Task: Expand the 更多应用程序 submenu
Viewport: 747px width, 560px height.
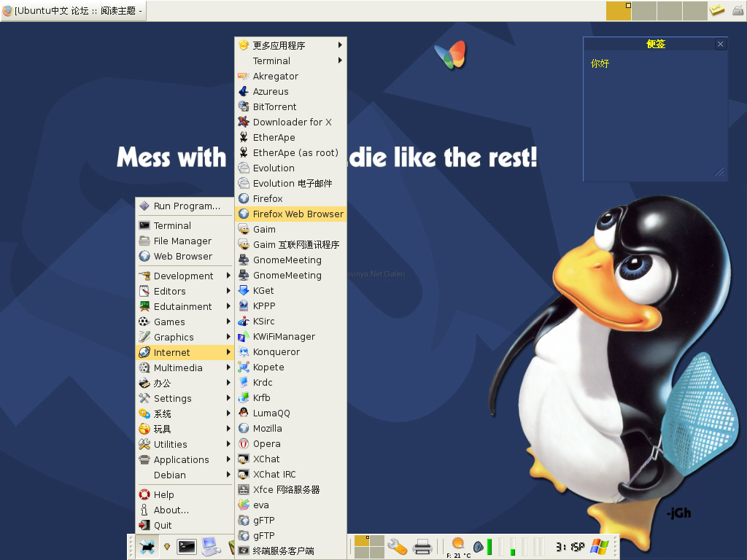Action: click(290, 45)
